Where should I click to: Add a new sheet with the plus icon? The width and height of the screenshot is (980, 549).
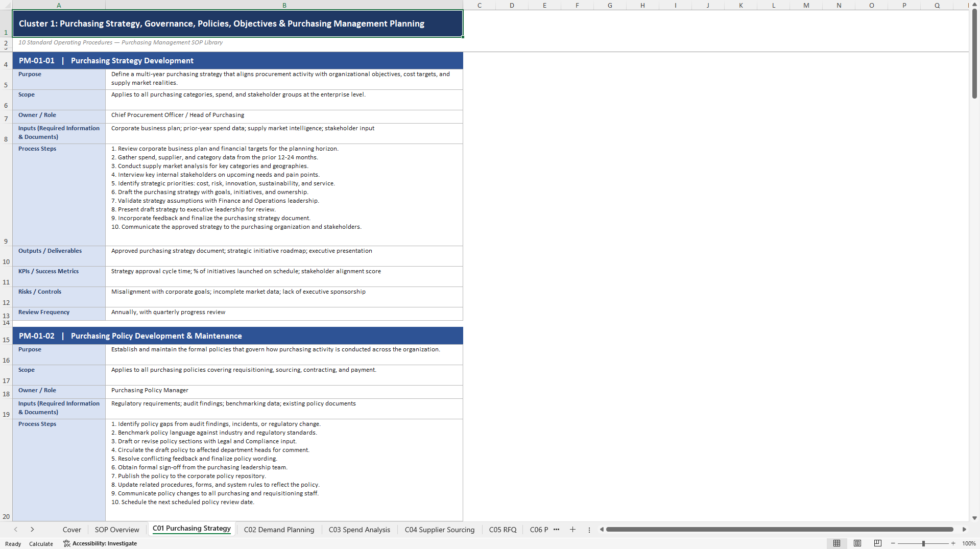572,530
